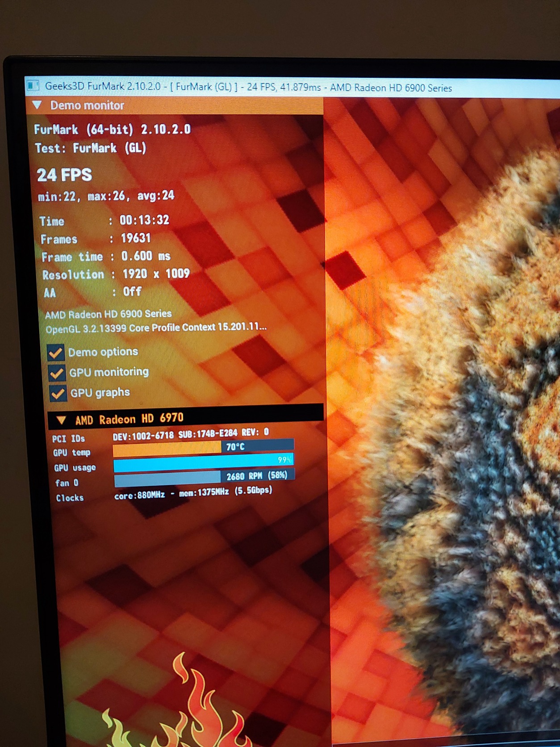Viewport: 560px width, 747px height.
Task: Click the AA value Off
Action: (132, 292)
